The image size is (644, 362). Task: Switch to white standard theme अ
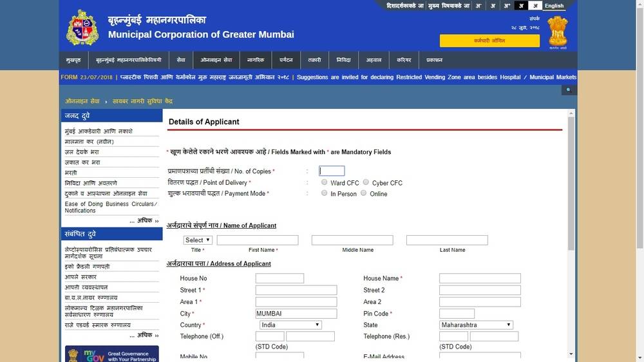(x=535, y=6)
